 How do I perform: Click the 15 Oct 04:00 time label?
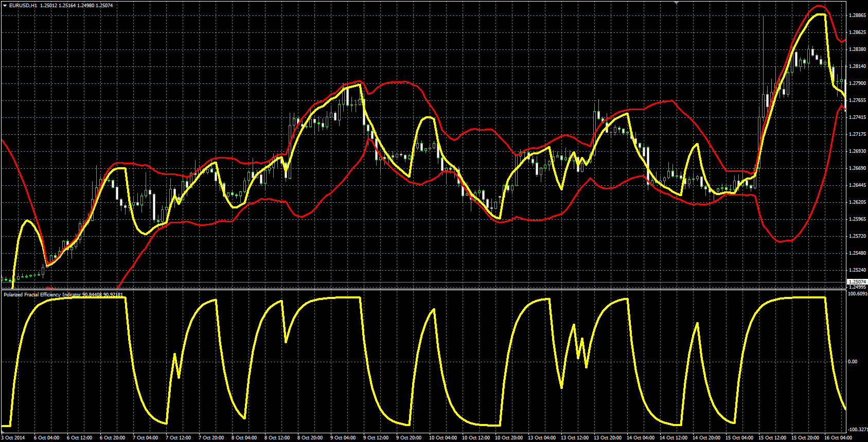pyautogui.click(x=739, y=438)
